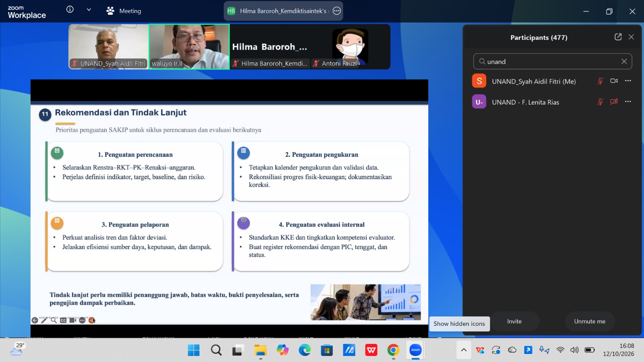Click the Invite button
The image size is (644, 362).
(x=514, y=321)
